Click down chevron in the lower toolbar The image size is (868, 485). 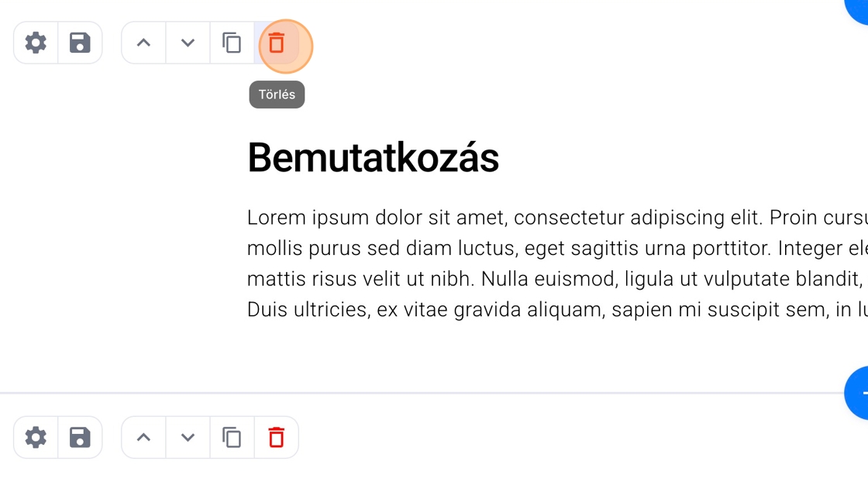pyautogui.click(x=188, y=438)
